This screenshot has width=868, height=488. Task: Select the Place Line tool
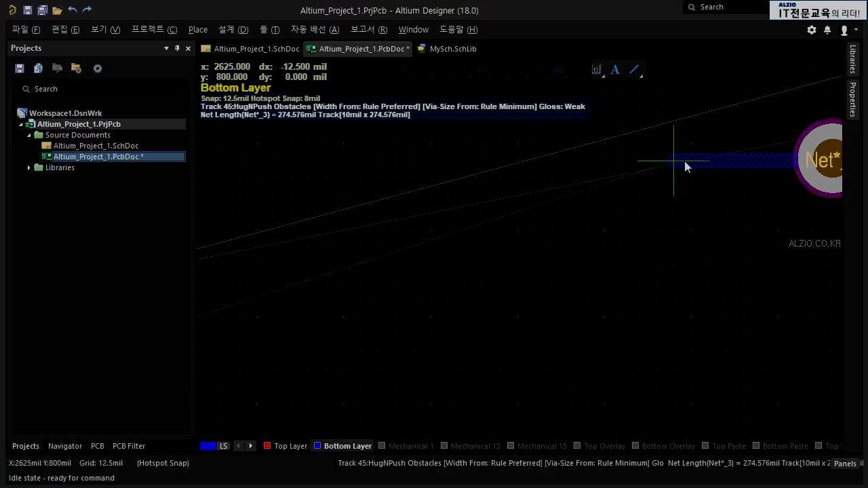[x=635, y=69]
